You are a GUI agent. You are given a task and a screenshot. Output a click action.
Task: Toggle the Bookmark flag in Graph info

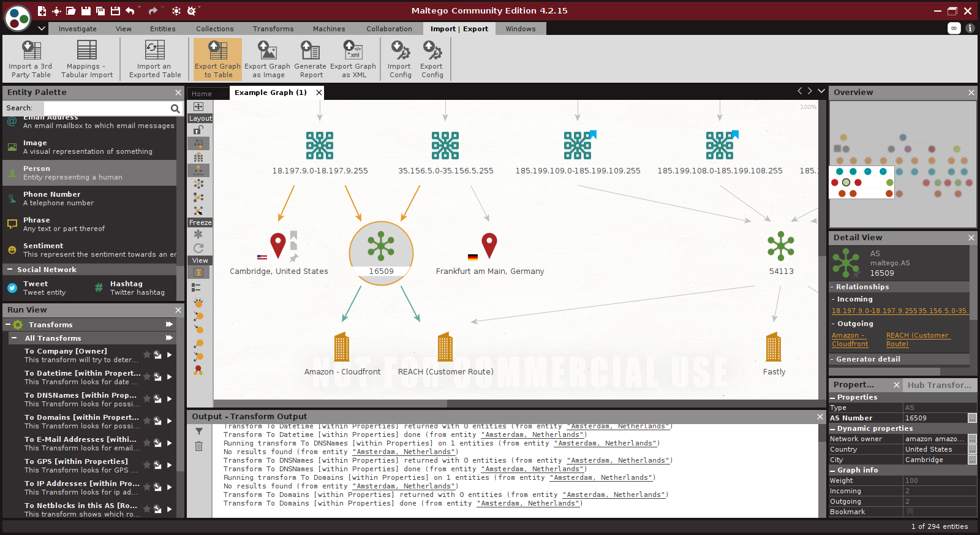910,512
